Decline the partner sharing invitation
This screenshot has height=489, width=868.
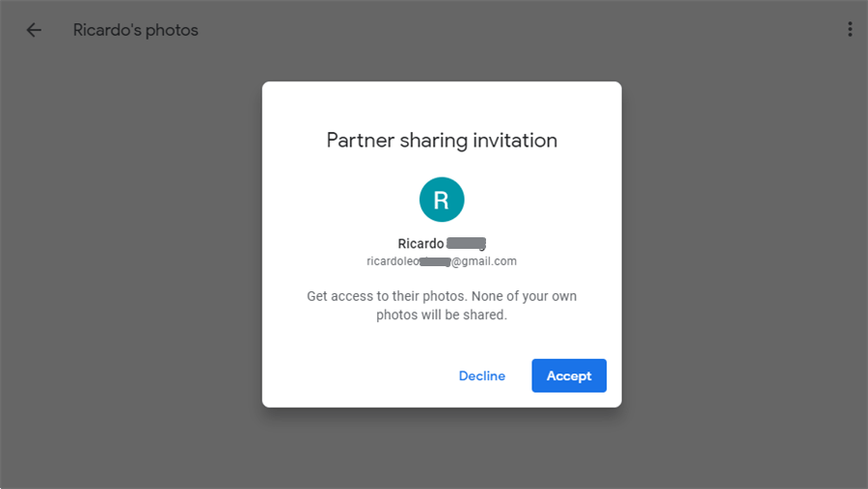tap(482, 376)
